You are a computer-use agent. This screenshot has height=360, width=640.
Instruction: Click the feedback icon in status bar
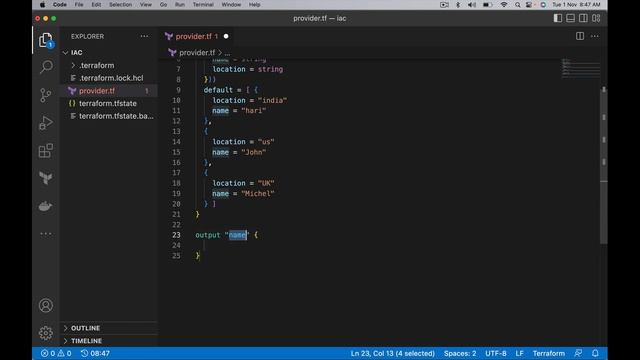(578, 353)
